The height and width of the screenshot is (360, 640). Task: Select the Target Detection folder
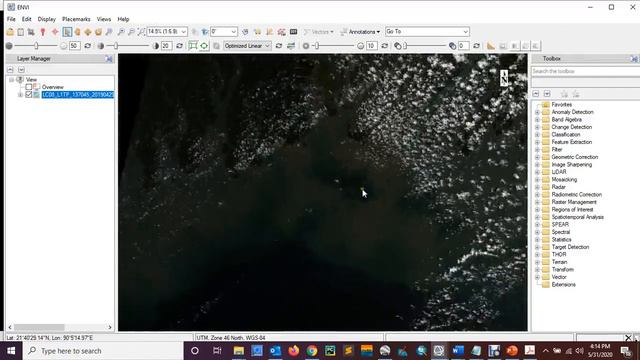coord(570,247)
